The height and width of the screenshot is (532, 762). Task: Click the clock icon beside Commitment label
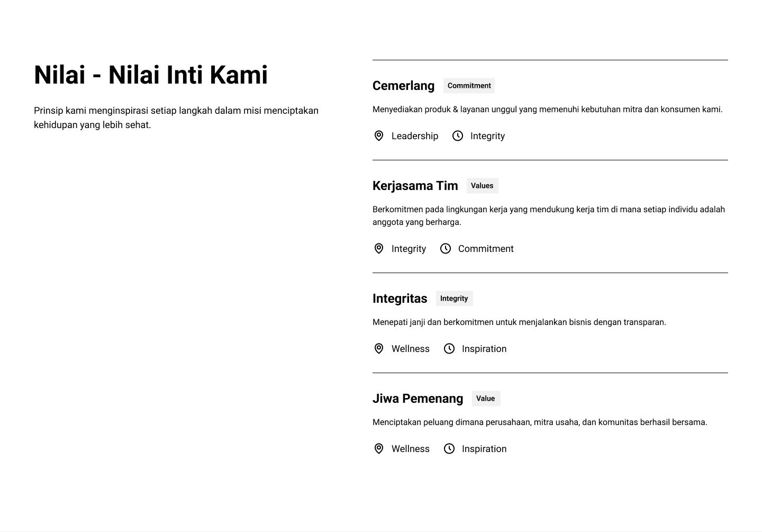coord(446,249)
